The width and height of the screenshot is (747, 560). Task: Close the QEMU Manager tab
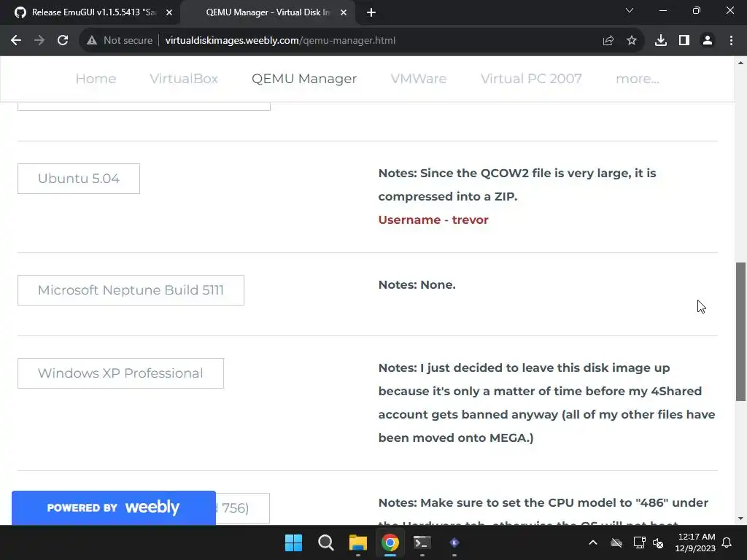click(x=344, y=12)
